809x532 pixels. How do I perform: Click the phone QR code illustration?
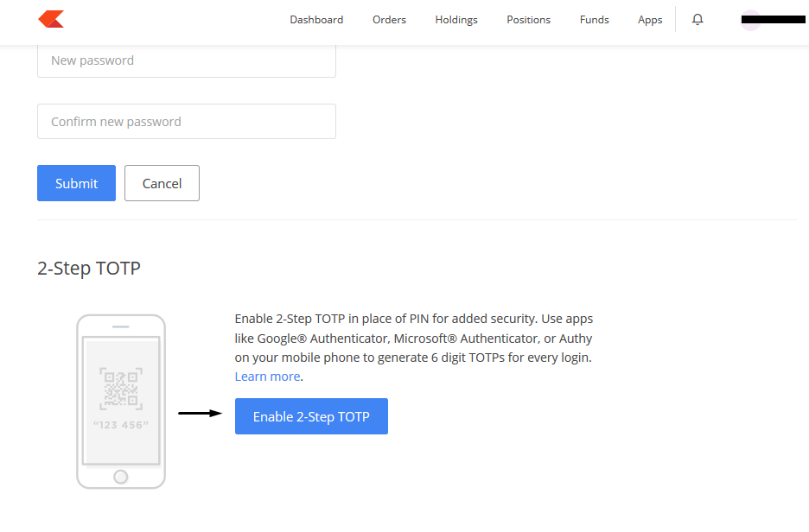tap(121, 402)
